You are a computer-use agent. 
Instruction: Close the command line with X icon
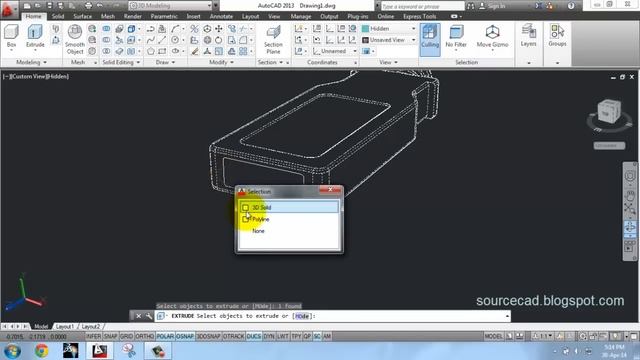point(139,316)
